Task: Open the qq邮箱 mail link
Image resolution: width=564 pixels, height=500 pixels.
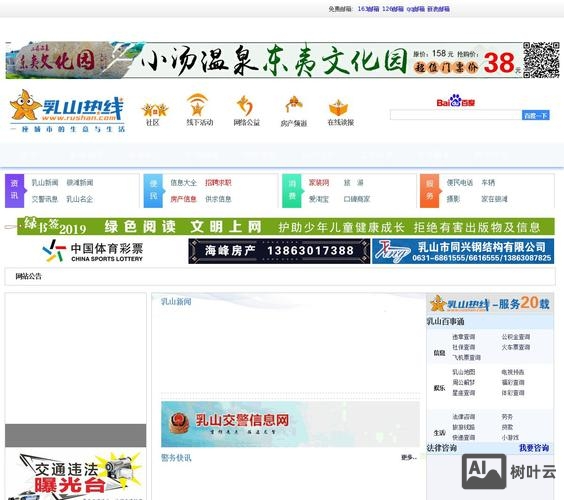Action: click(415, 9)
